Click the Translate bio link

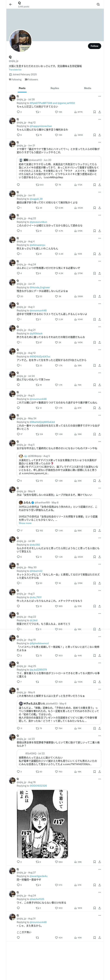pyautogui.click(x=15, y=70)
